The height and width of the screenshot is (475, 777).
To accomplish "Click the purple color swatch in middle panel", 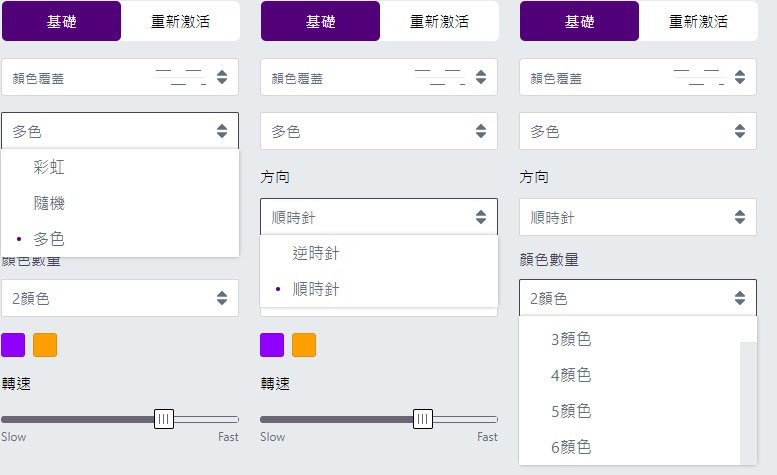I will 272,345.
